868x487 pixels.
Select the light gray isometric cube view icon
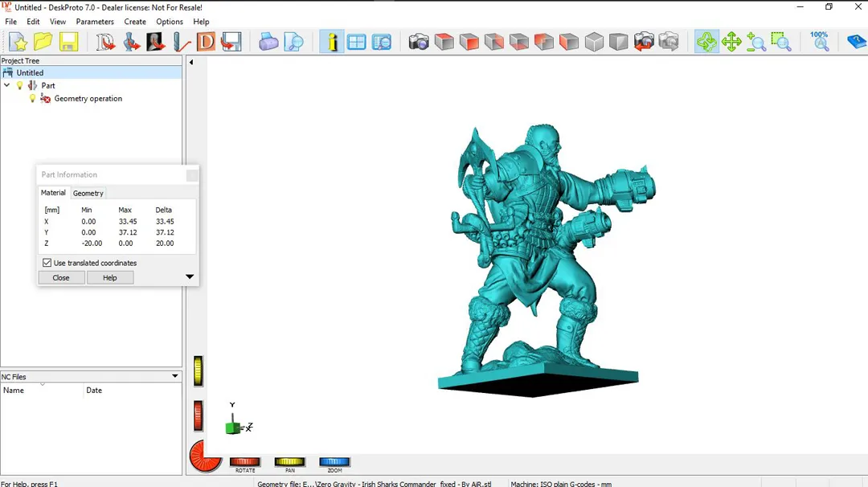pos(594,42)
